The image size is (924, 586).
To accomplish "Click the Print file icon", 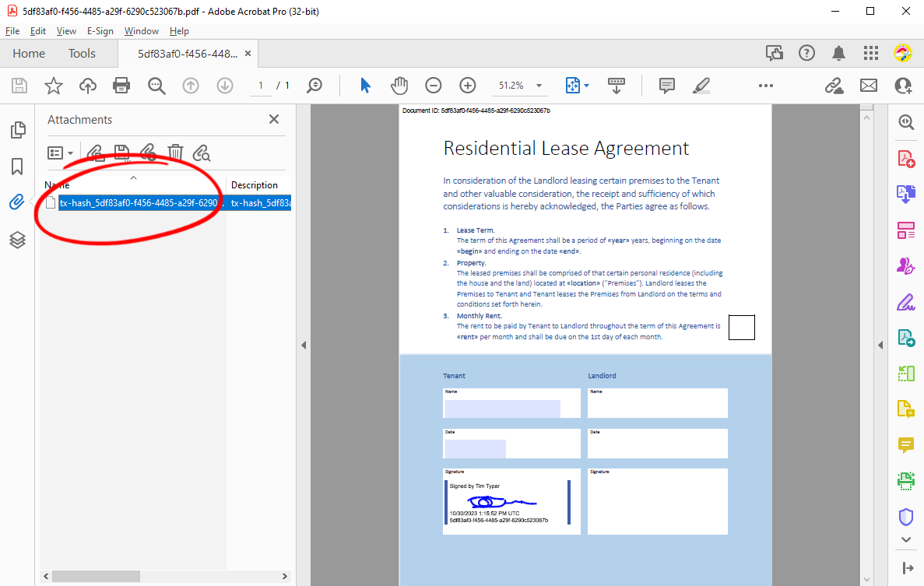I will tap(121, 86).
